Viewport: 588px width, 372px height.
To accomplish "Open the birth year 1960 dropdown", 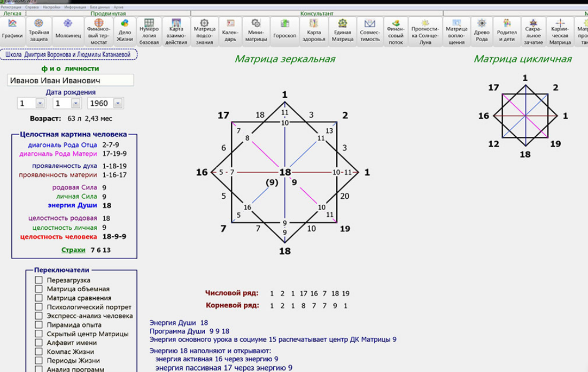I will click(x=118, y=103).
